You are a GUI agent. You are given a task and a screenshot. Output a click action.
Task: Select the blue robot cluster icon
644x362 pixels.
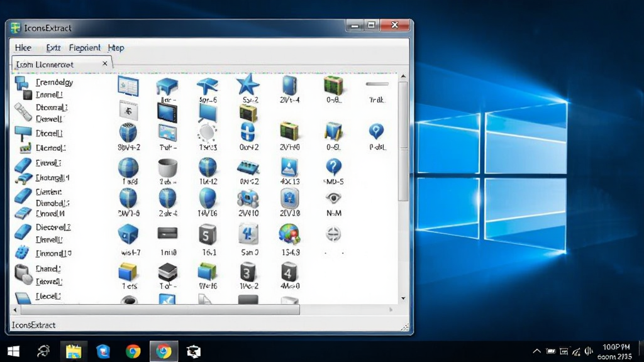(x=248, y=199)
